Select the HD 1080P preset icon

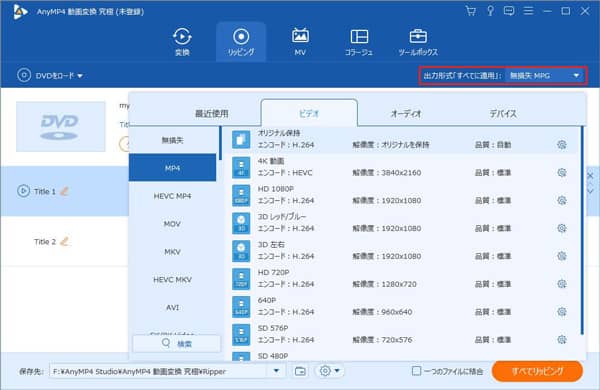coord(241,195)
